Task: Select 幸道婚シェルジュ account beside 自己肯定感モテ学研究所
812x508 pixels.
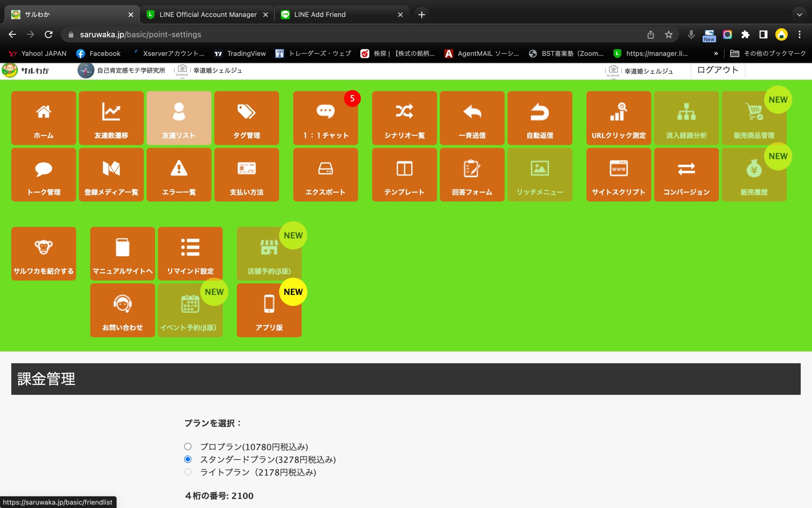Action: click(x=208, y=70)
